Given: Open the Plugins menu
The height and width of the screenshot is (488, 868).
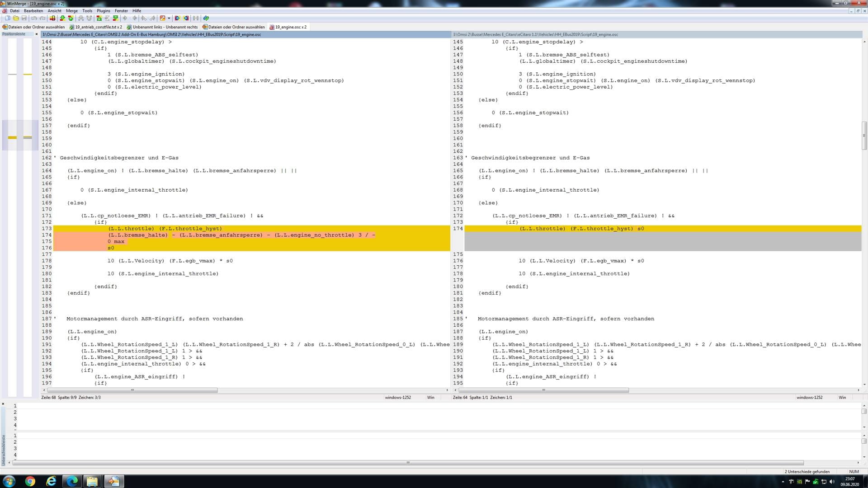Looking at the screenshot, I should pyautogui.click(x=103, y=11).
